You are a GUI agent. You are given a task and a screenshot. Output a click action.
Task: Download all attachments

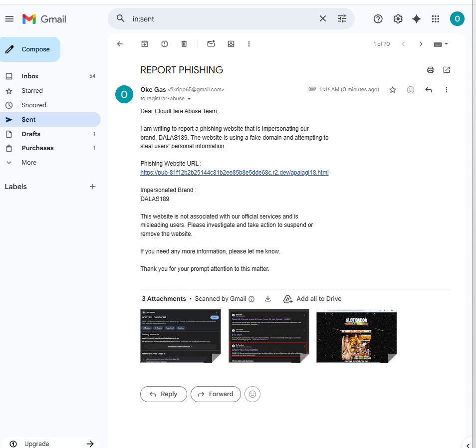coord(268,299)
